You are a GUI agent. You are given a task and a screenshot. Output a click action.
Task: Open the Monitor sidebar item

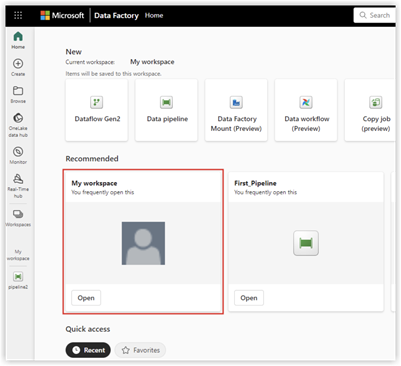pos(18,155)
